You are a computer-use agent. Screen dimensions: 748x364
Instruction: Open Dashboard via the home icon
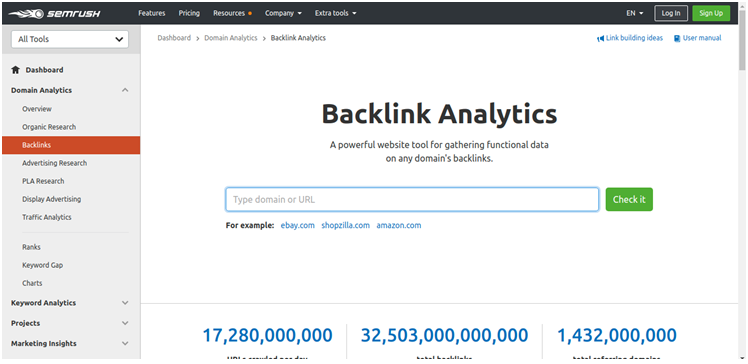click(x=15, y=70)
